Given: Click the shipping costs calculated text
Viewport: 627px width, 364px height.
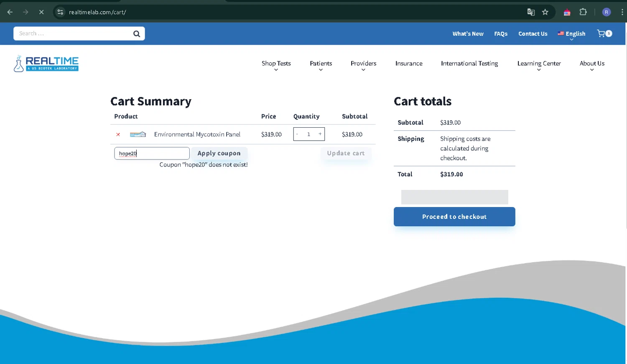Looking at the screenshot, I should pyautogui.click(x=465, y=148).
